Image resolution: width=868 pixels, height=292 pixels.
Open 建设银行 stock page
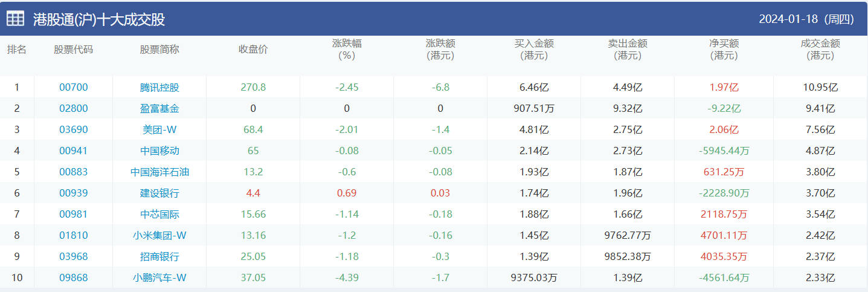[x=159, y=193]
